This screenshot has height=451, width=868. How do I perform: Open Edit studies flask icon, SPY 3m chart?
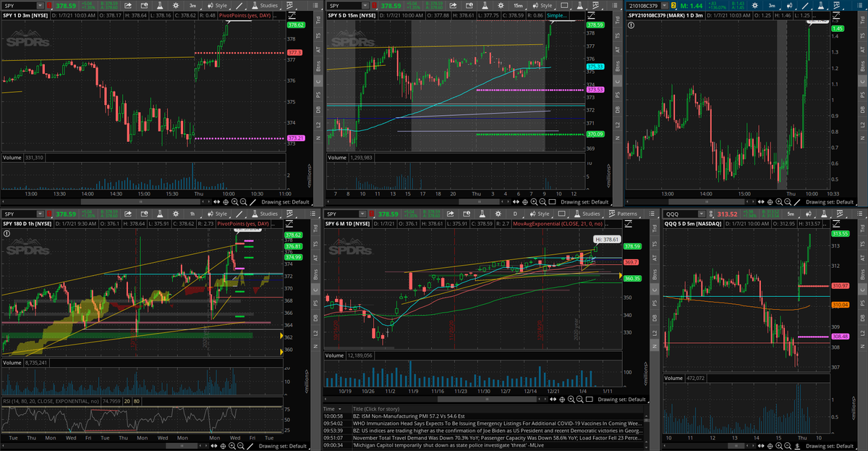(160, 5)
